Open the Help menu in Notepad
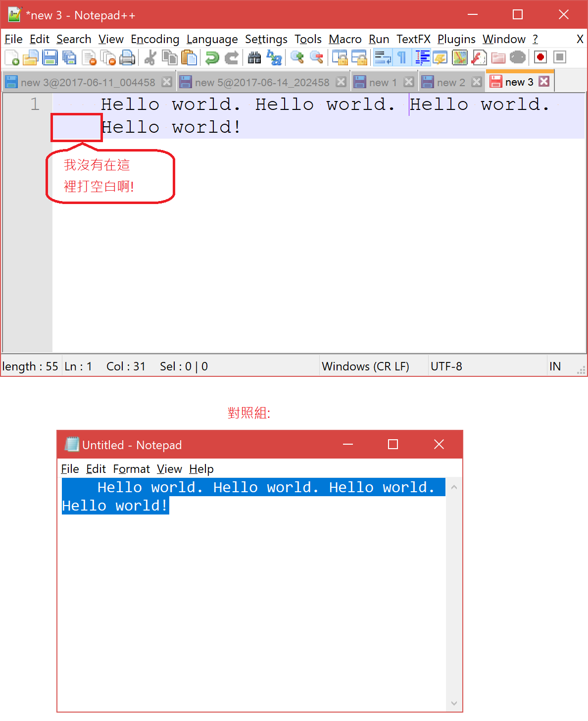588x721 pixels. point(201,469)
